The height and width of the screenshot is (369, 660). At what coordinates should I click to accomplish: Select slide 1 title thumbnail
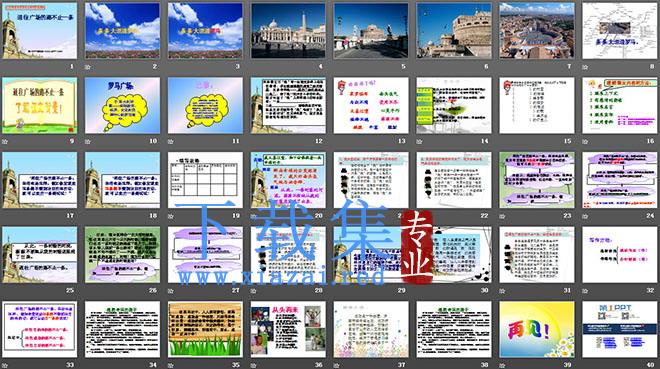pyautogui.click(x=40, y=31)
